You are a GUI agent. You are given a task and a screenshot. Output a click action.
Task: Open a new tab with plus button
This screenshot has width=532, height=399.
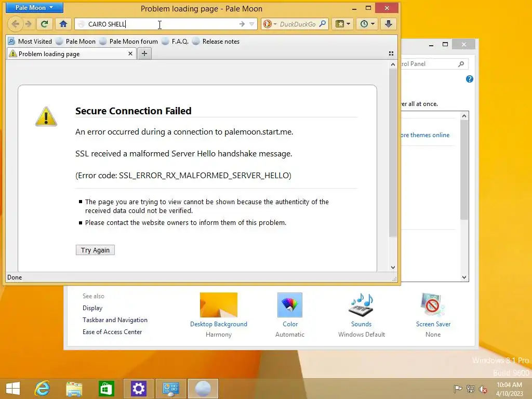pyautogui.click(x=144, y=54)
